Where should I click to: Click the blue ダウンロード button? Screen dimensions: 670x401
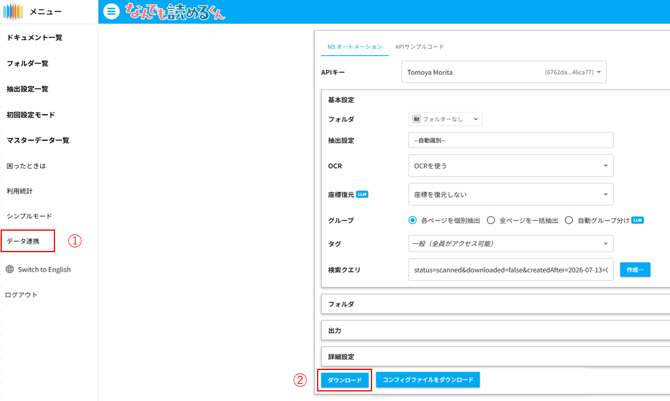[344, 380]
